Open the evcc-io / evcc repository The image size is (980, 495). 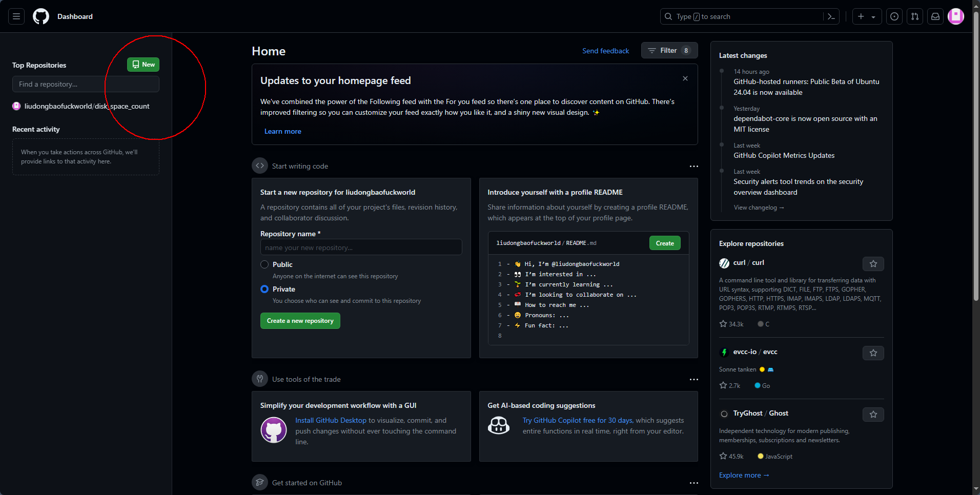click(x=755, y=352)
